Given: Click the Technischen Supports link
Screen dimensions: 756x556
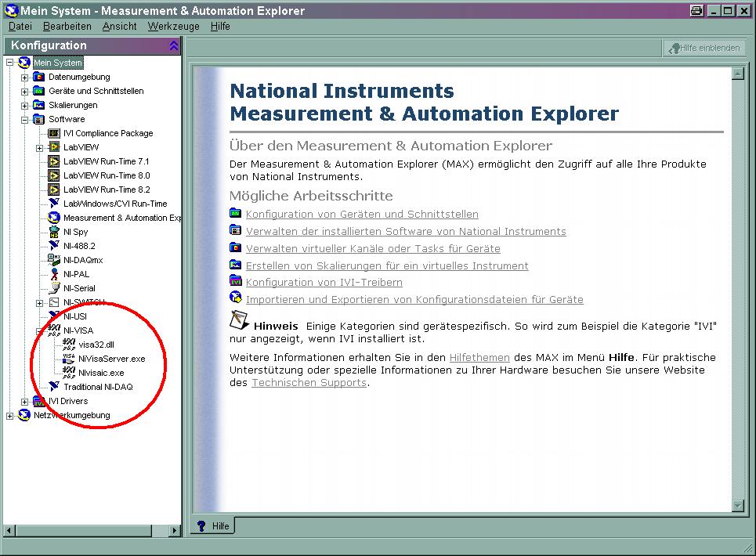Looking at the screenshot, I should tap(309, 383).
